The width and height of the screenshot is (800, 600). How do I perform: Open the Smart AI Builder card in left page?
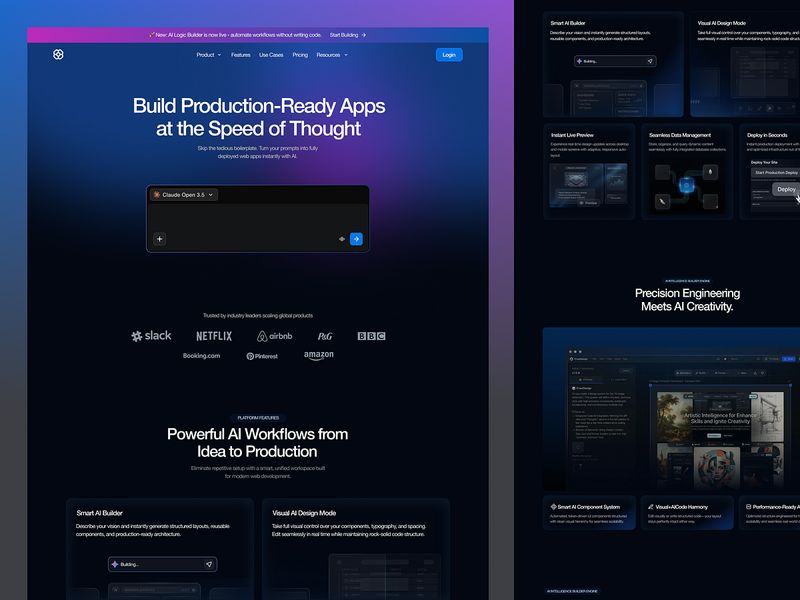(x=160, y=548)
